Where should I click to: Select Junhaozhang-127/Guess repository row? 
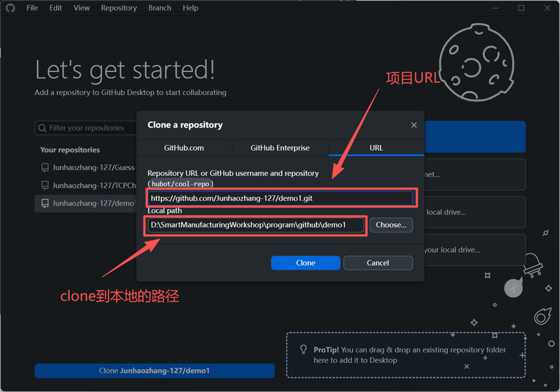point(86,168)
